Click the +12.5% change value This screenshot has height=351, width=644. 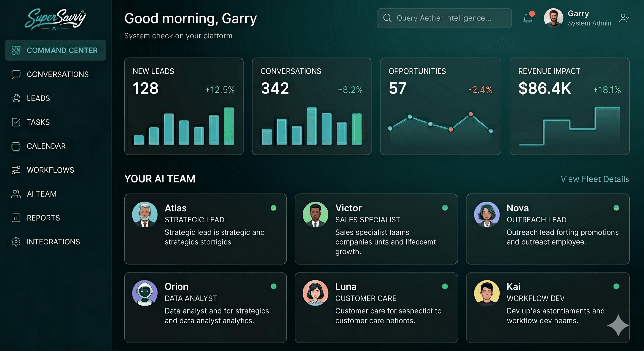[x=220, y=90]
